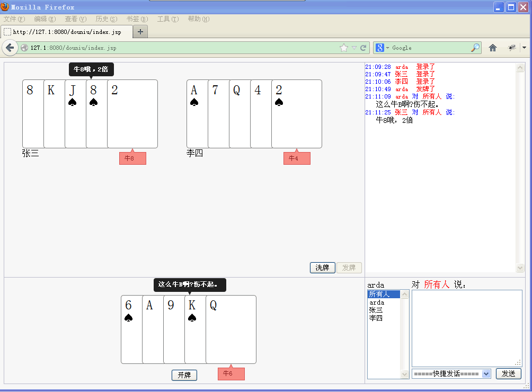Expand the toolbar overflow arrow at far right
Screen dimensions: 532x392
[x=524, y=48]
